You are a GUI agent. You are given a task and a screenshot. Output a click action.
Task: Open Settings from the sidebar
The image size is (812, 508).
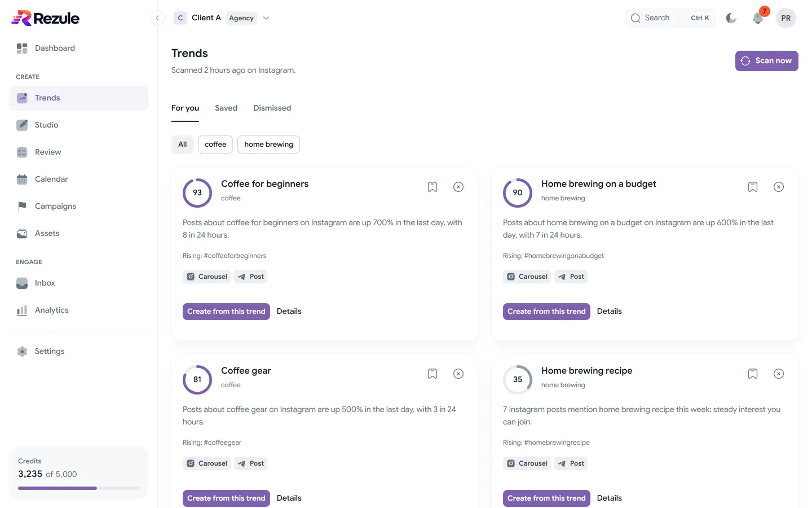(x=78, y=352)
